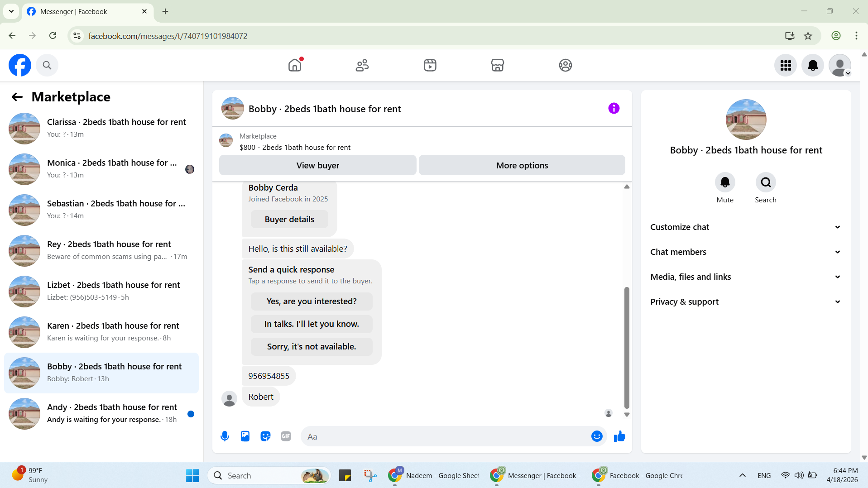Open Buyer details for Bobby Cerda
Screen dimensions: 868x488
289,220
